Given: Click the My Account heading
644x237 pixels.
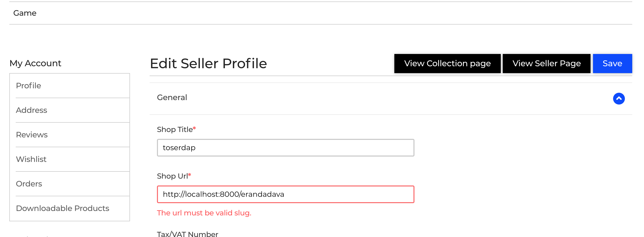Looking at the screenshot, I should coord(35,63).
